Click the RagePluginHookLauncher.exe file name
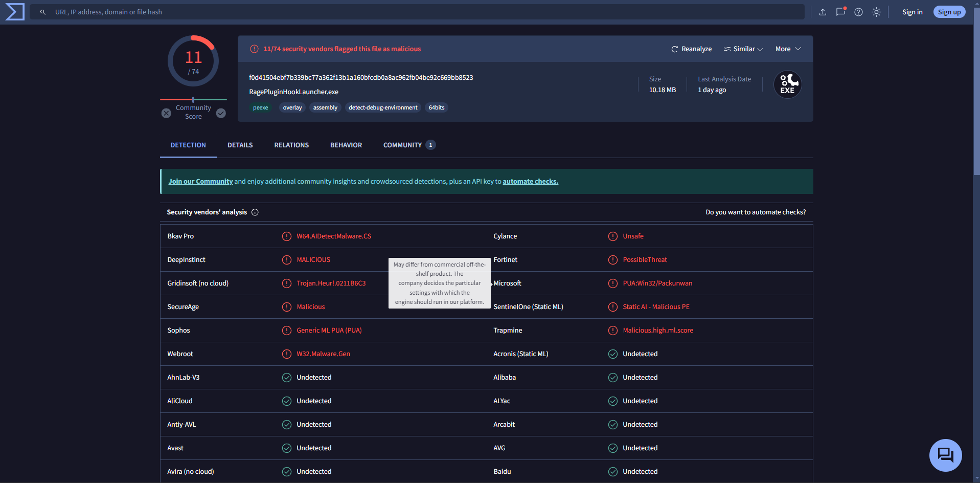This screenshot has height=483, width=980. coord(294,92)
